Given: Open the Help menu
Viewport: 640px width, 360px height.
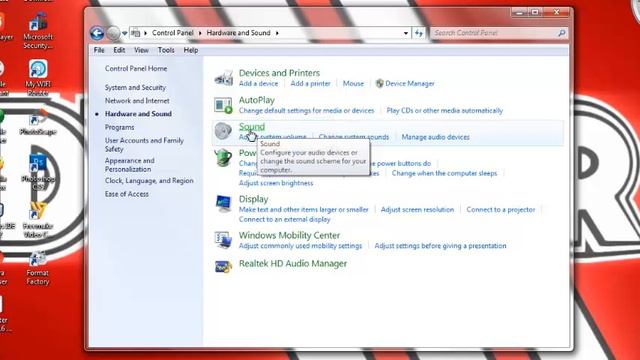Looking at the screenshot, I should tap(191, 50).
